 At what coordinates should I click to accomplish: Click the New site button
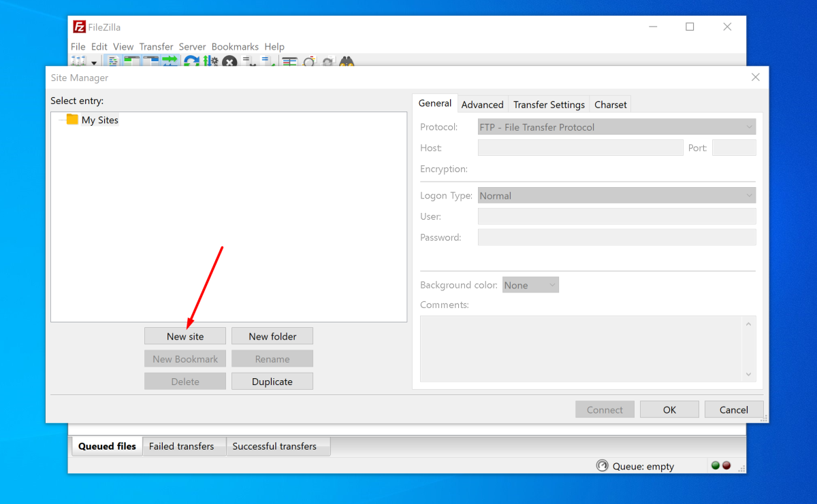coord(185,336)
